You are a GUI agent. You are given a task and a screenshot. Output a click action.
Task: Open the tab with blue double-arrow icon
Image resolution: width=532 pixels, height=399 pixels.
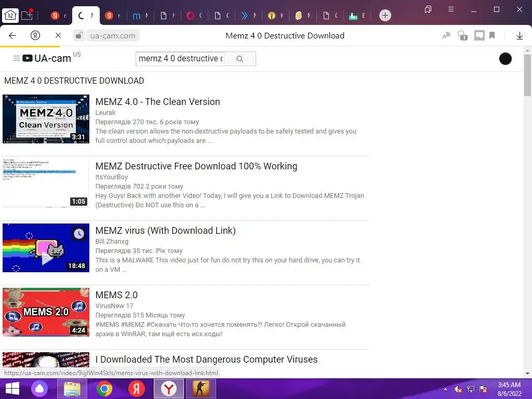pyautogui.click(x=248, y=16)
